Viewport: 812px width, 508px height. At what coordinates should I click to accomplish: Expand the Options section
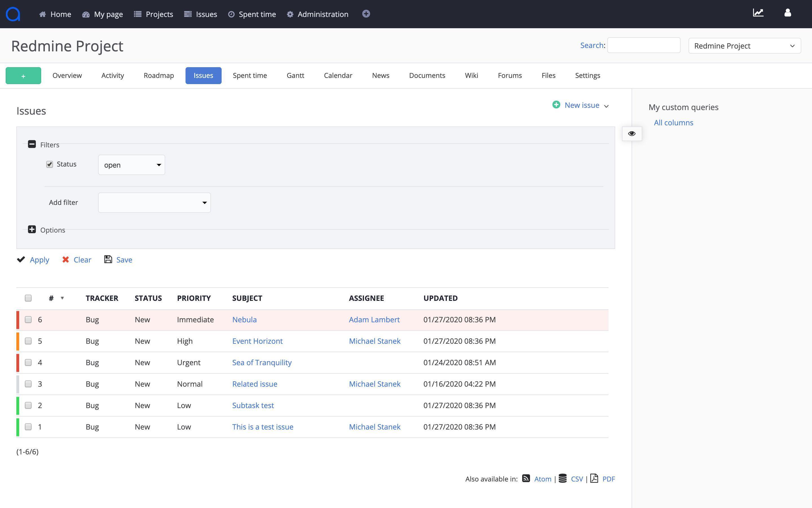(32, 229)
